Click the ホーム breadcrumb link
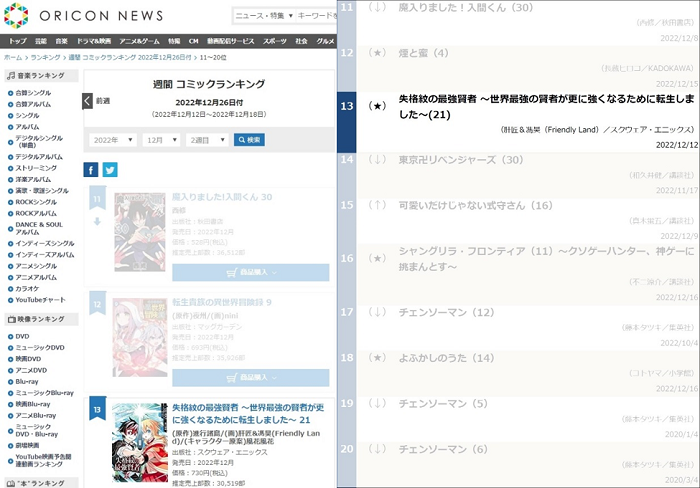This screenshot has width=700, height=488. tap(13, 58)
